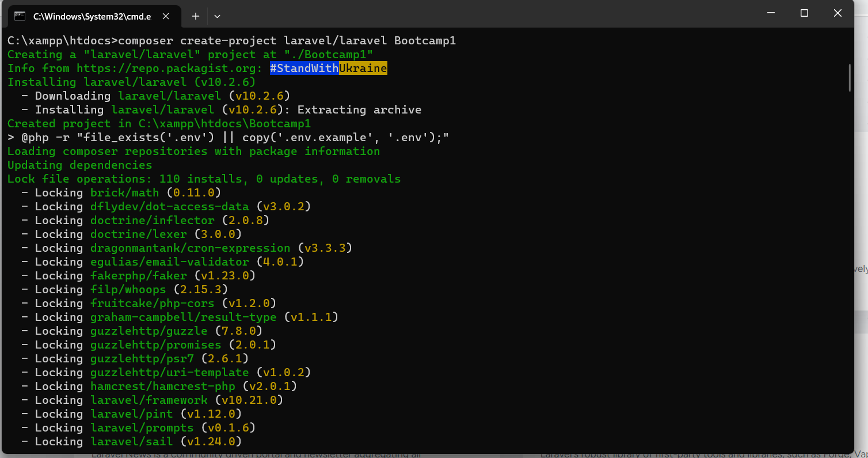The height and width of the screenshot is (458, 868).
Task: Click the dflydev/dot-access-data package name
Action: (x=170, y=207)
